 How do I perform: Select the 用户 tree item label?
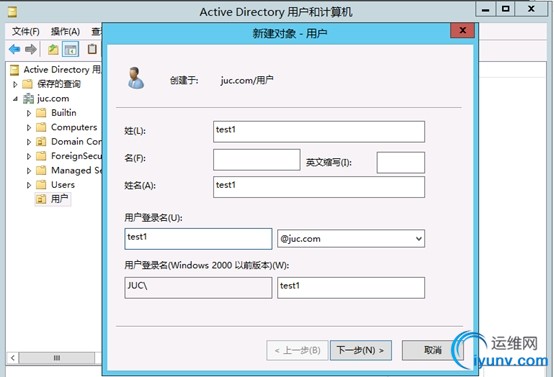click(59, 199)
